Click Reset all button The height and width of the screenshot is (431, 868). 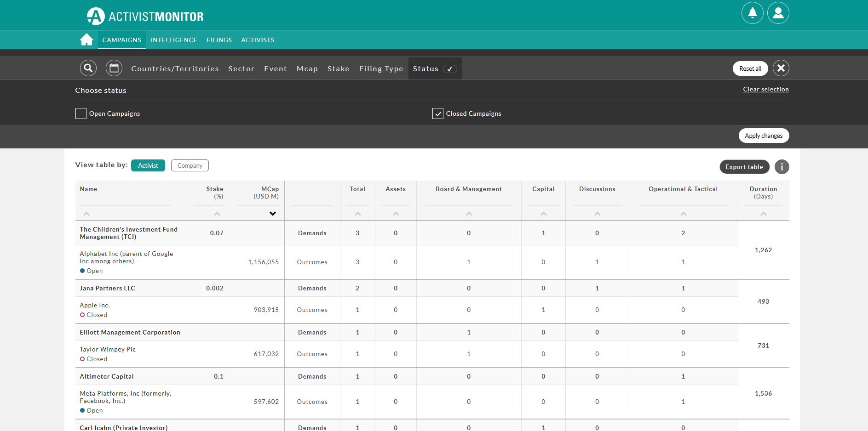(x=750, y=68)
